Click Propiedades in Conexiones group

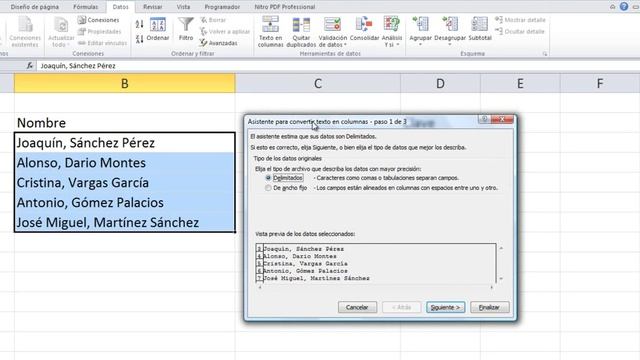coord(99,31)
